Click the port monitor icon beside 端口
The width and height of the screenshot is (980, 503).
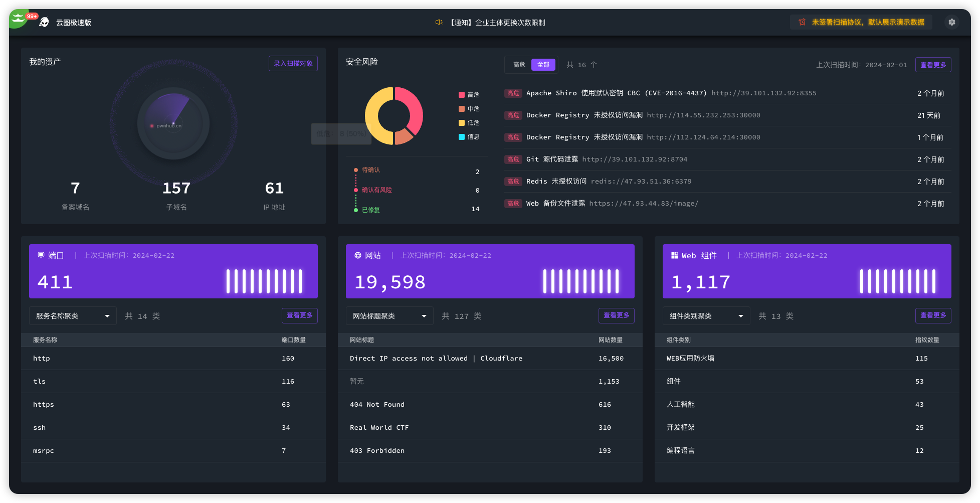coord(41,255)
